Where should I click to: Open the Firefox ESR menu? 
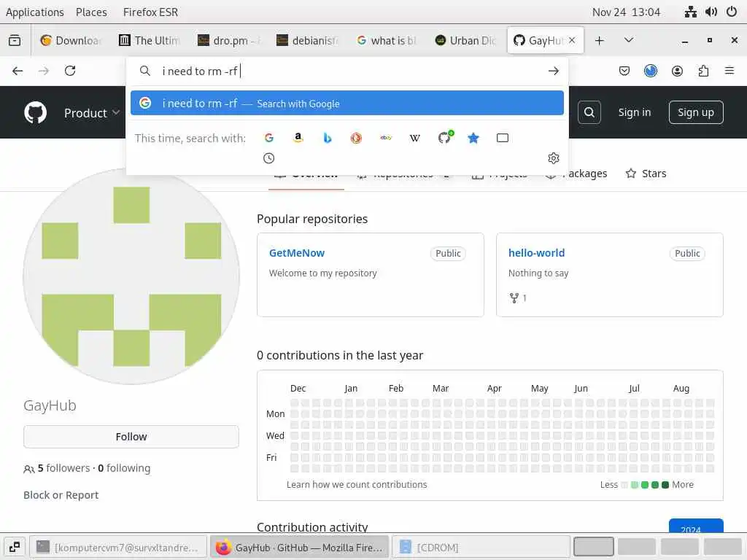tap(150, 12)
